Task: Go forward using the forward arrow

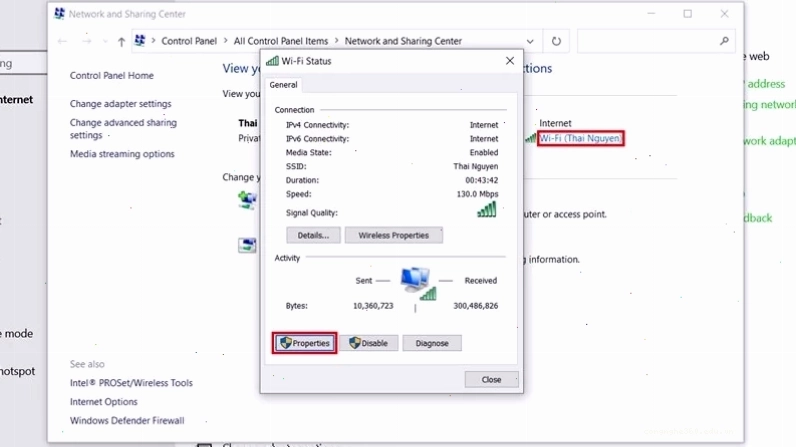Action: [x=87, y=41]
